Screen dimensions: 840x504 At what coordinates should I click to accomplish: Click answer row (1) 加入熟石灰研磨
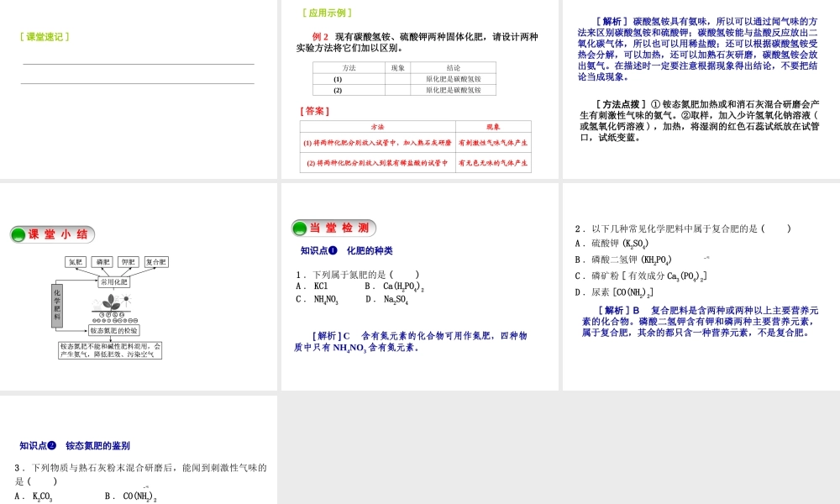pyautogui.click(x=378, y=143)
